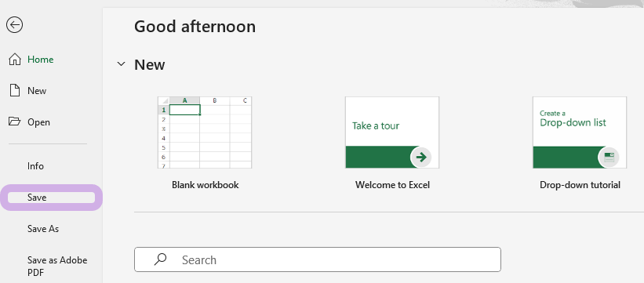
Task: Open the Welcome to Excel template
Action: (392, 132)
